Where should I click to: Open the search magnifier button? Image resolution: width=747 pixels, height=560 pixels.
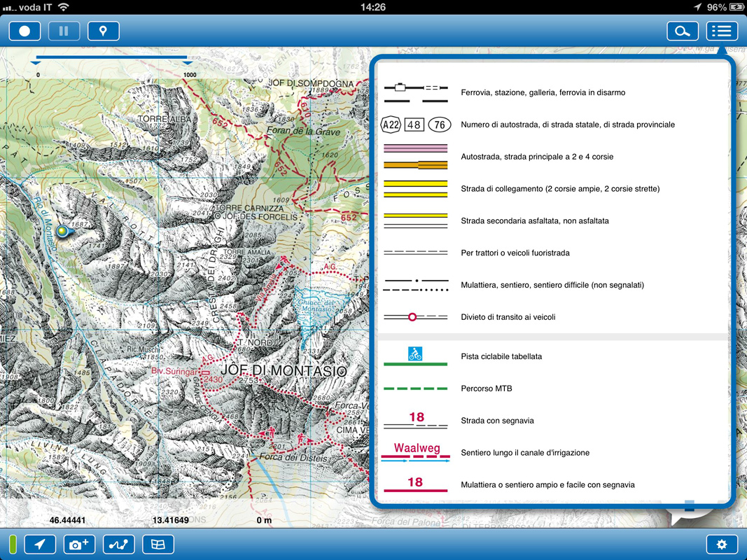coord(683,31)
